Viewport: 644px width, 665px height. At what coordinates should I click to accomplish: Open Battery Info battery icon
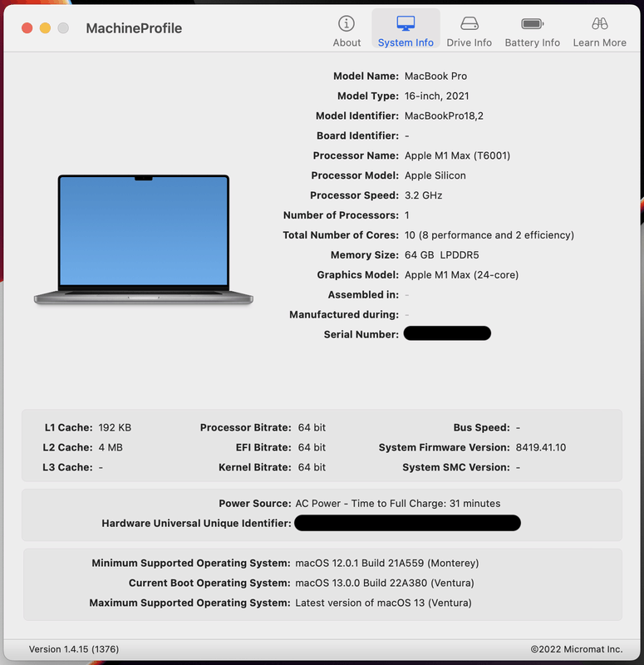(x=532, y=23)
